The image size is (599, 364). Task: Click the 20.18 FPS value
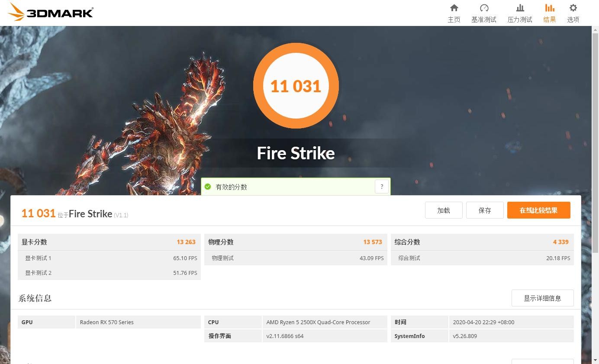point(558,258)
